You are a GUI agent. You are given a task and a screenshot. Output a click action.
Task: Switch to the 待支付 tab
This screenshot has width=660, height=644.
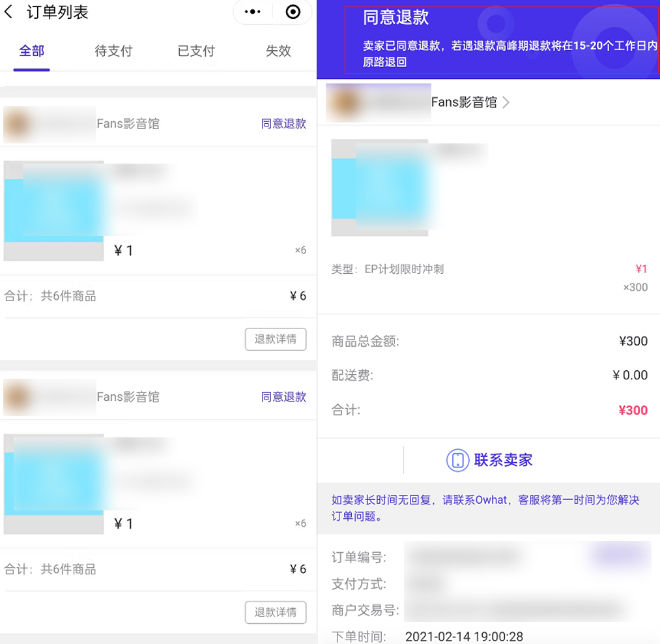pos(113,51)
